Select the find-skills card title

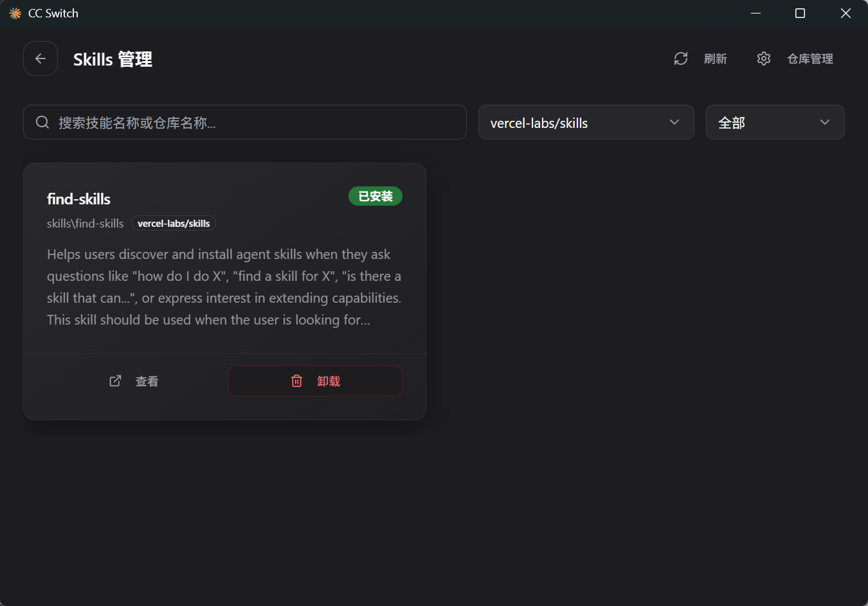click(78, 199)
